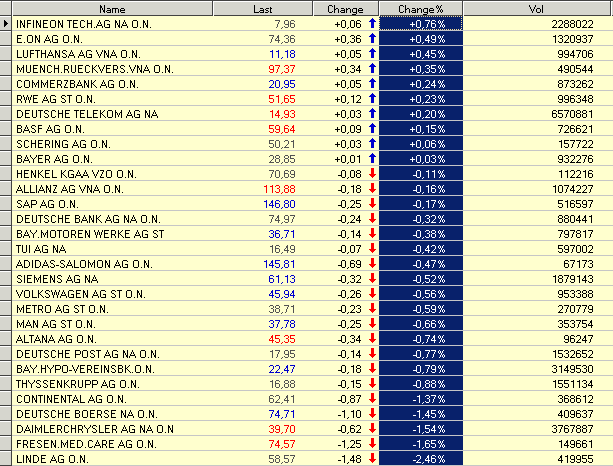Click the -2,46% change cell
Viewport: 613px width, 466px height.
(x=421, y=459)
